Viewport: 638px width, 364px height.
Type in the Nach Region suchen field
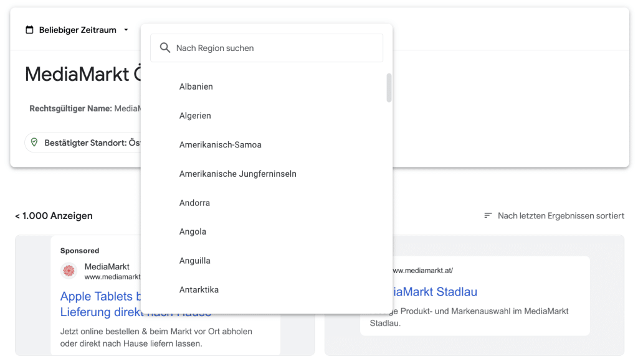point(274,48)
